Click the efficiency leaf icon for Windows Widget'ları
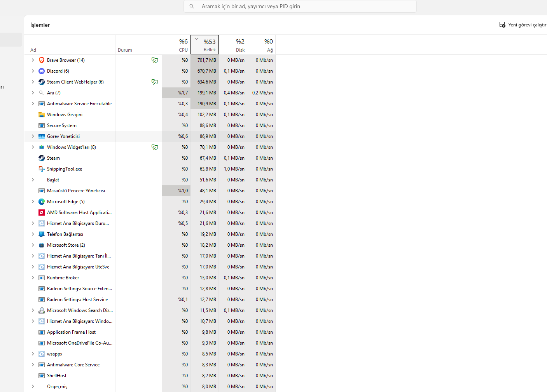The width and height of the screenshot is (547, 392). point(155,147)
